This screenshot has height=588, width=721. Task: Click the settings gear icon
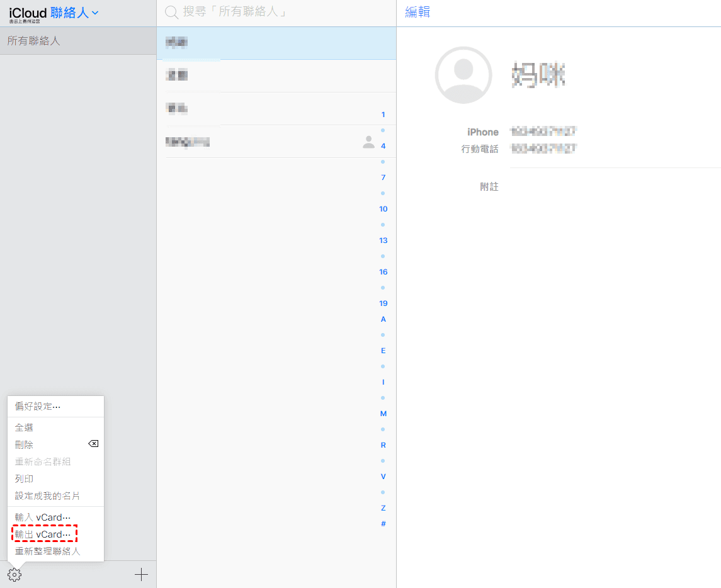click(14, 574)
